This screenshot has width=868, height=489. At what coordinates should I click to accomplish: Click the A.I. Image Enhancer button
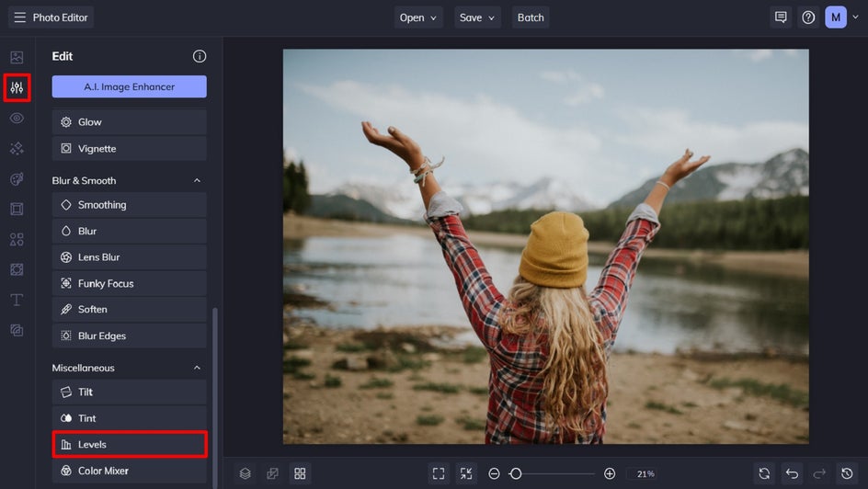tap(130, 86)
